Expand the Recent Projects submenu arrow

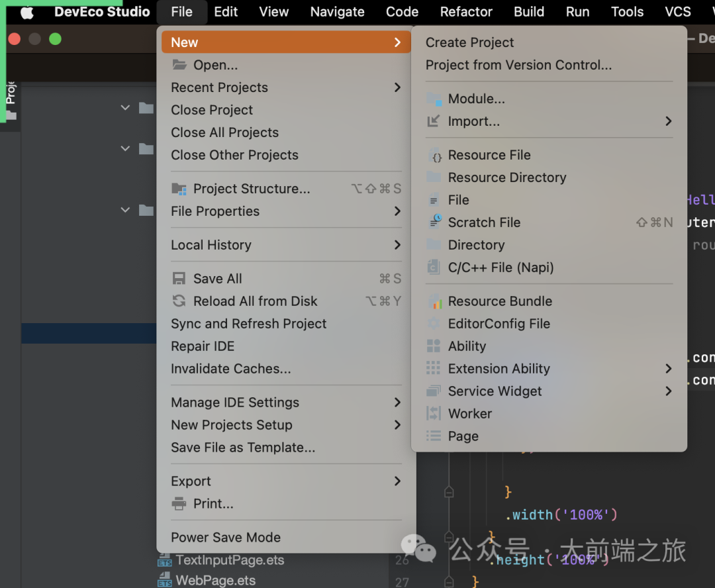tap(398, 87)
